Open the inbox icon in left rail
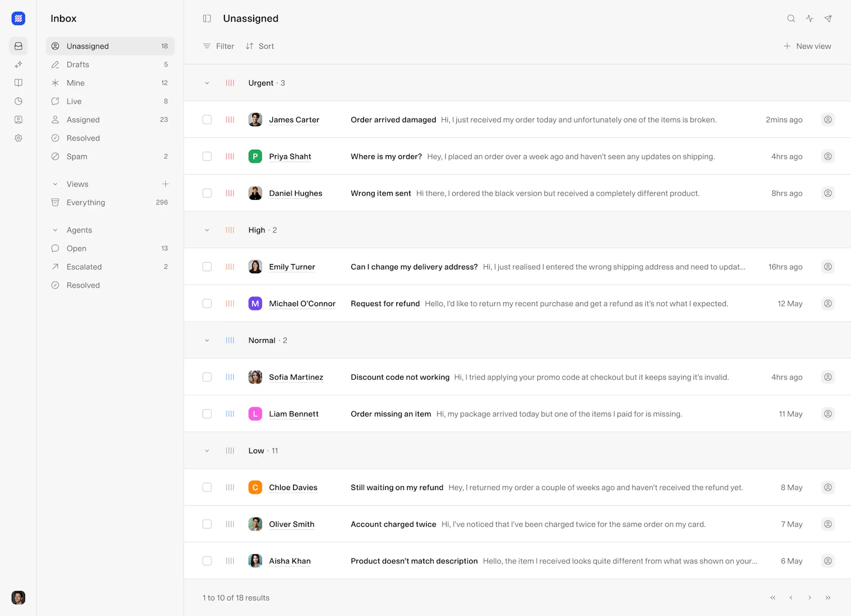 click(x=19, y=46)
